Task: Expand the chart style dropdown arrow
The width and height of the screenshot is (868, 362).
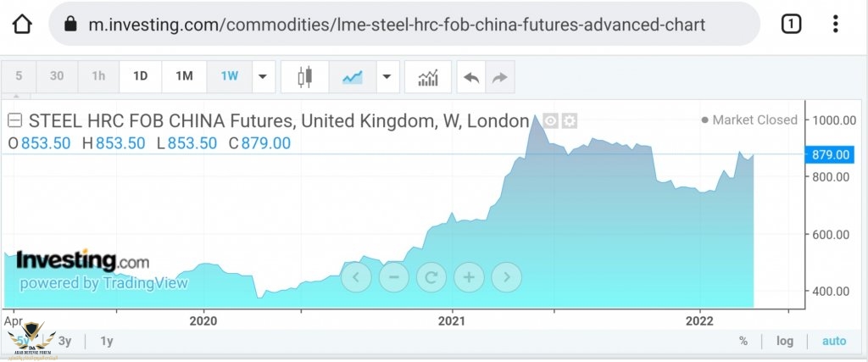Action: (x=387, y=77)
